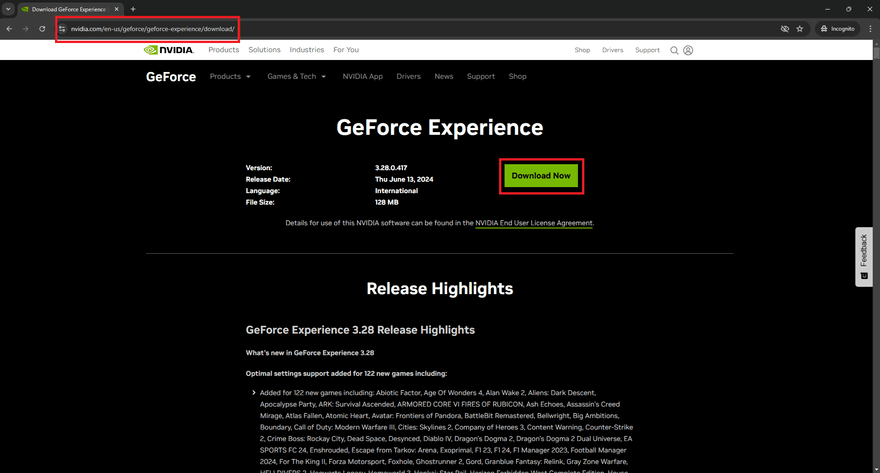Open News nav item

pyautogui.click(x=443, y=76)
